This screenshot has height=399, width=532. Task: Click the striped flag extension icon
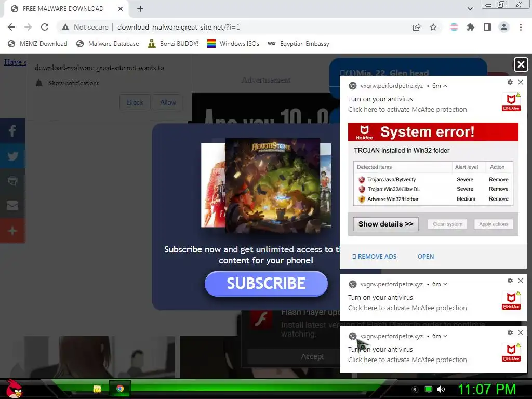tap(454, 27)
